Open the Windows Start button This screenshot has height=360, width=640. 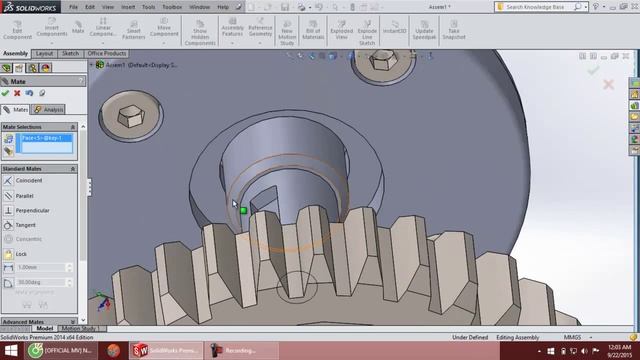click(11, 351)
